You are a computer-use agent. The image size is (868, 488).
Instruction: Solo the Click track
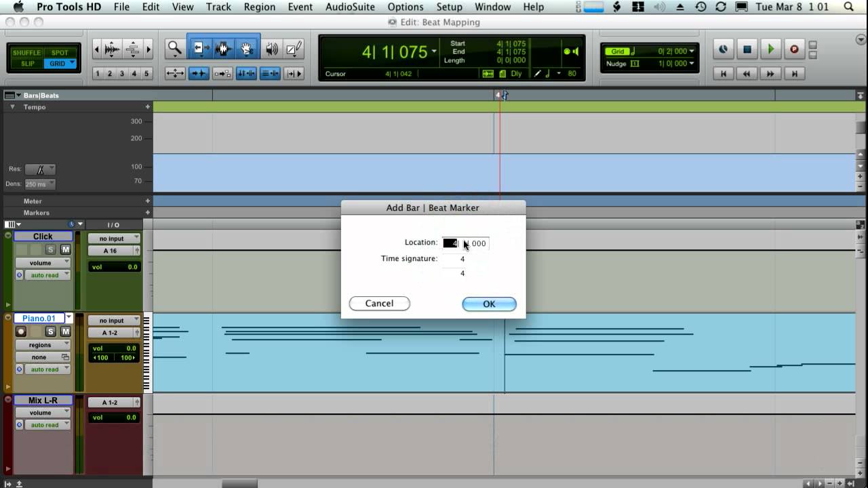pyautogui.click(x=50, y=249)
